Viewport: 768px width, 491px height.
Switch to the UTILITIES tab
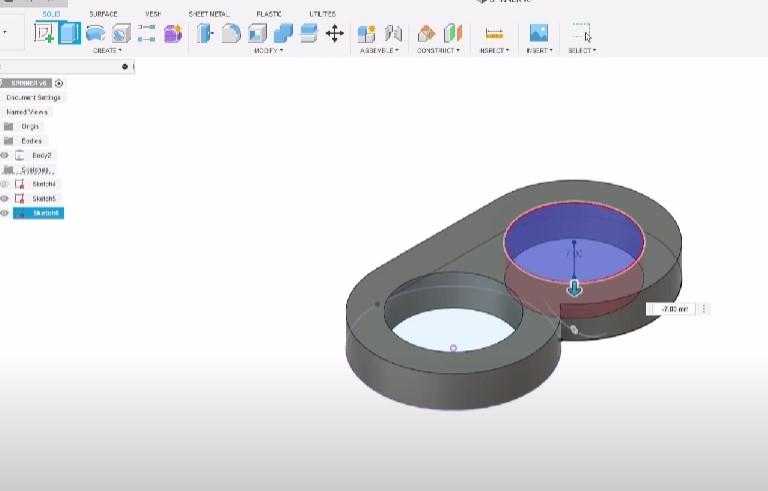coord(322,14)
